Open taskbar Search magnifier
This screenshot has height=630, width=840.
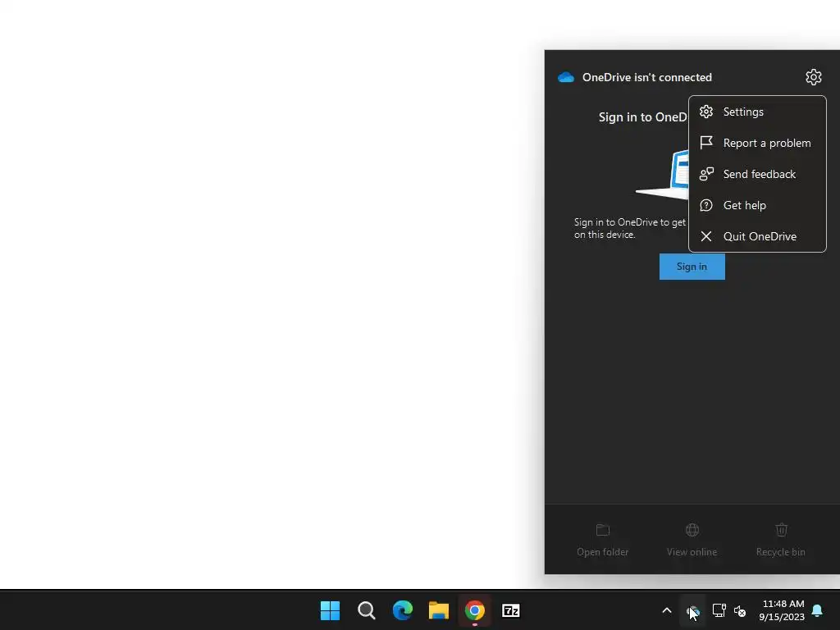click(367, 610)
